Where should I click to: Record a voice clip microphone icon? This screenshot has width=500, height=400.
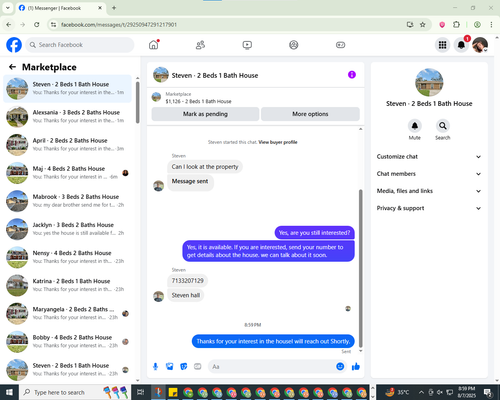point(155,367)
